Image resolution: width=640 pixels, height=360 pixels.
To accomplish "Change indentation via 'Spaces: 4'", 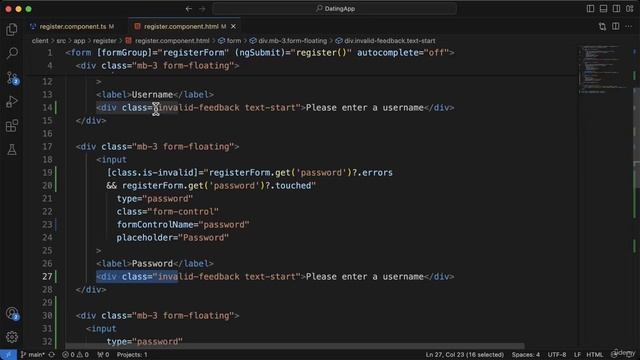I will (x=526, y=355).
